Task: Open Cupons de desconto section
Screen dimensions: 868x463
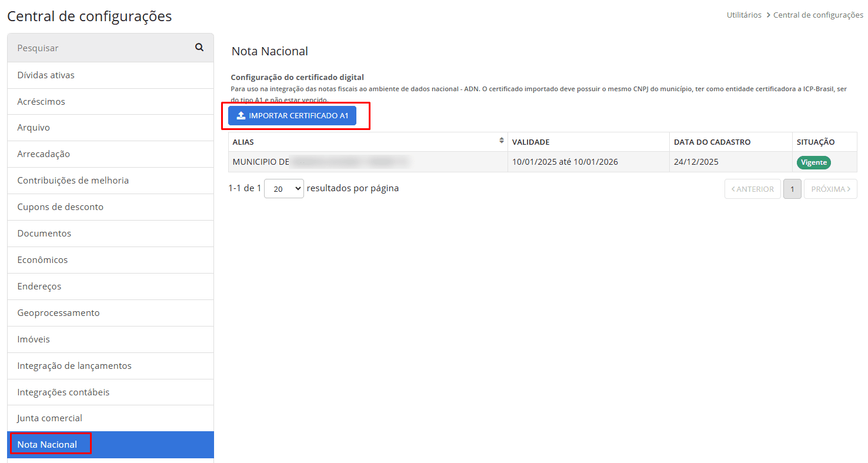Action: [x=60, y=207]
